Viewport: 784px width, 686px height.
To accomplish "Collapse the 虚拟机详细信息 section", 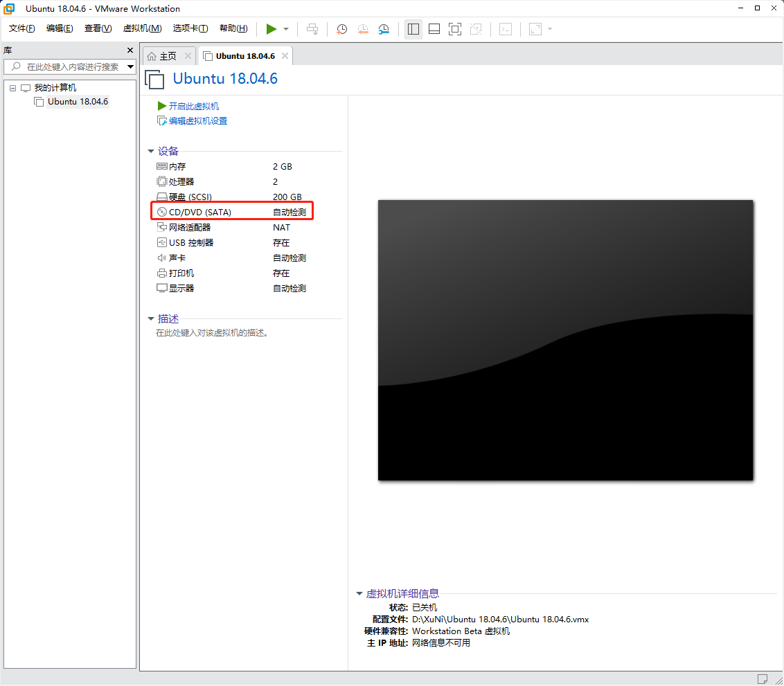I will click(359, 593).
